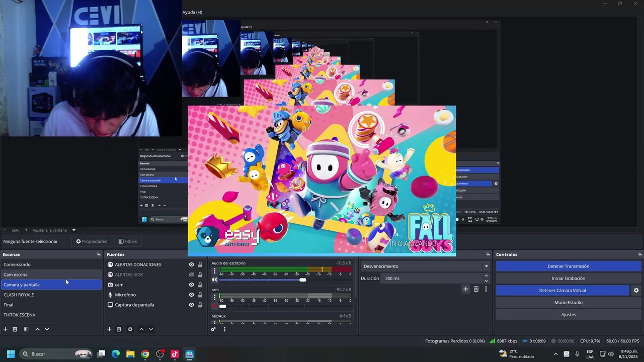This screenshot has width=644, height=362.
Task: Open the Desvanecimiento transition dropdown
Action: pos(426,266)
